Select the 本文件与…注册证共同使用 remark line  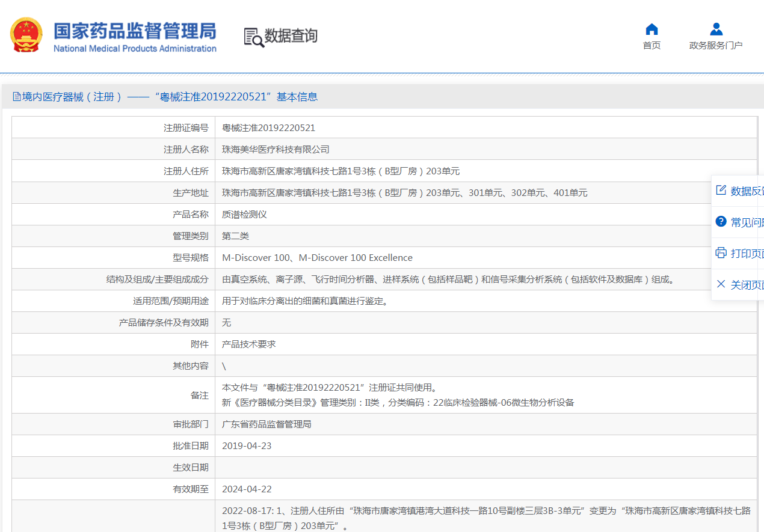[x=330, y=388]
